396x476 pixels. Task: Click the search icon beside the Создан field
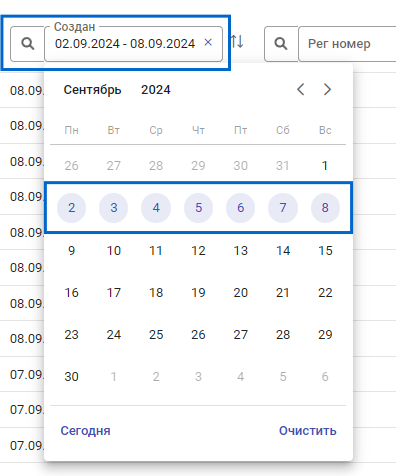click(28, 44)
